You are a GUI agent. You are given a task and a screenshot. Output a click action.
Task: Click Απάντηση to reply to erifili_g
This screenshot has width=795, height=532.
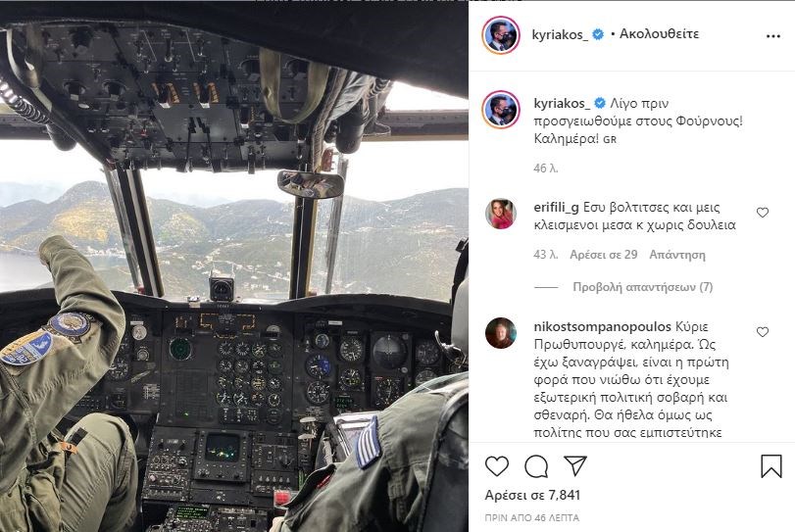point(676,255)
